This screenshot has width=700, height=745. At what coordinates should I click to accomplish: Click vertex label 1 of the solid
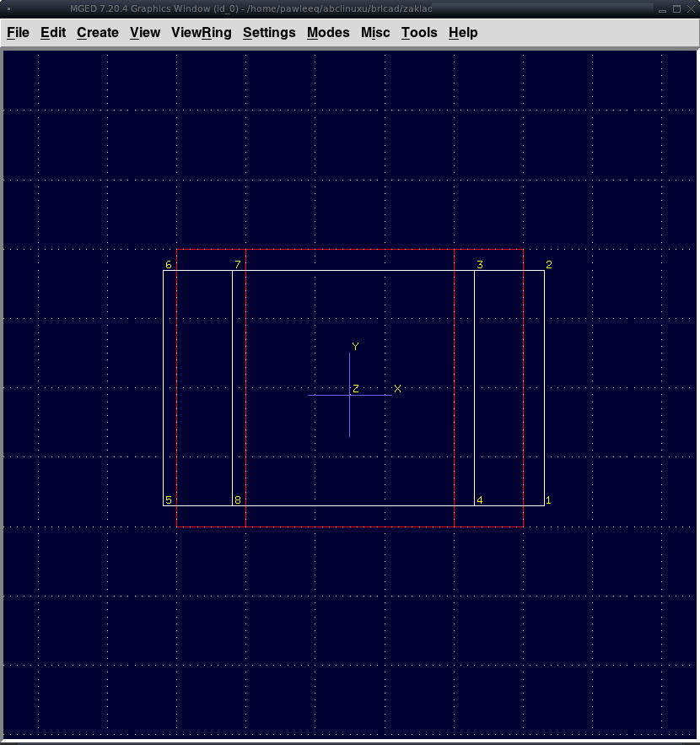(548, 499)
